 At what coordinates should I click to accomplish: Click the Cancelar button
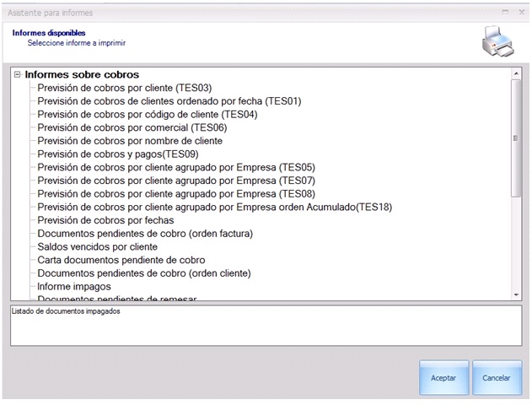click(x=497, y=378)
